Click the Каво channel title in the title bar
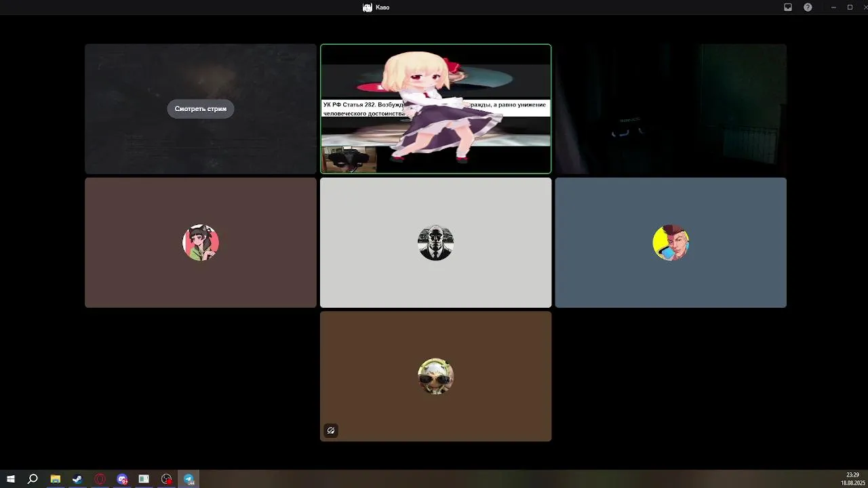 tap(382, 7)
